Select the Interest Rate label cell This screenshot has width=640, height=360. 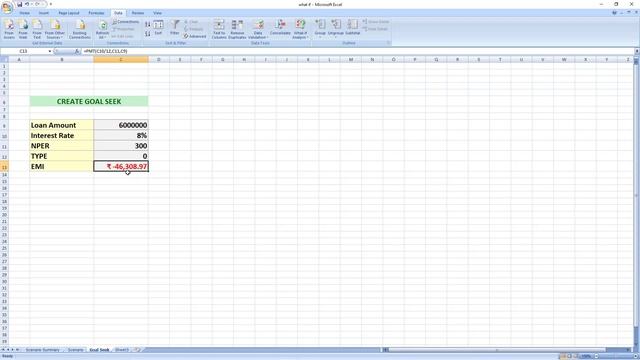(x=62, y=136)
